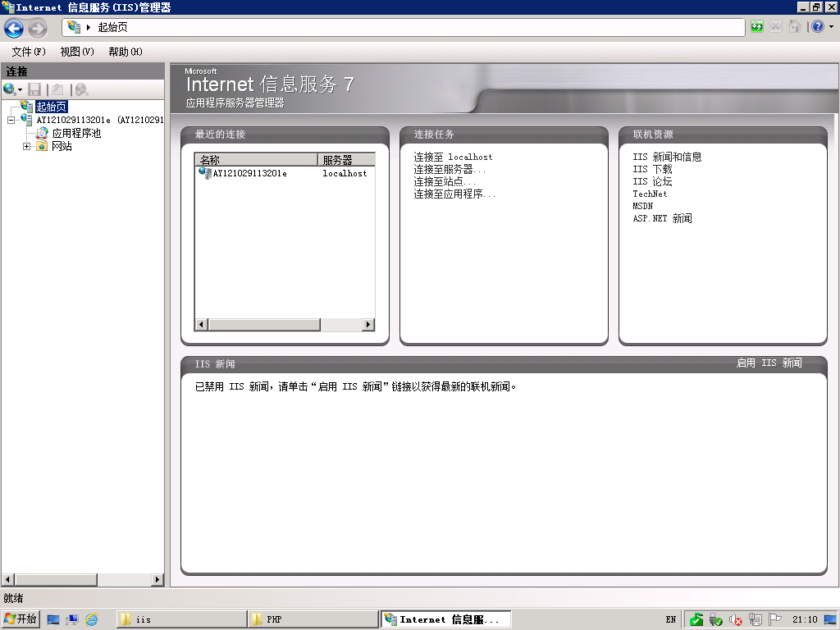Click the recent connections horizontal scrollbar thumb
Image resolution: width=840 pixels, height=630 pixels.
pyautogui.click(x=265, y=325)
